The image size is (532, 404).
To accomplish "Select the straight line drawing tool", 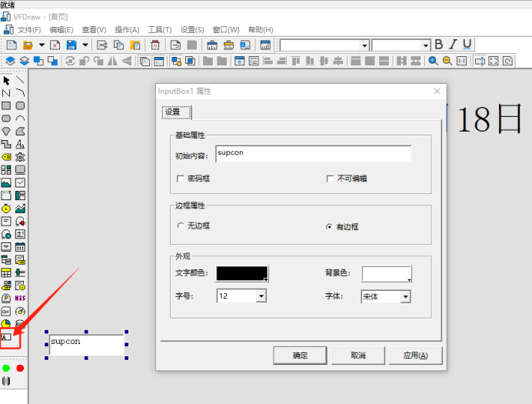I will tap(20, 80).
